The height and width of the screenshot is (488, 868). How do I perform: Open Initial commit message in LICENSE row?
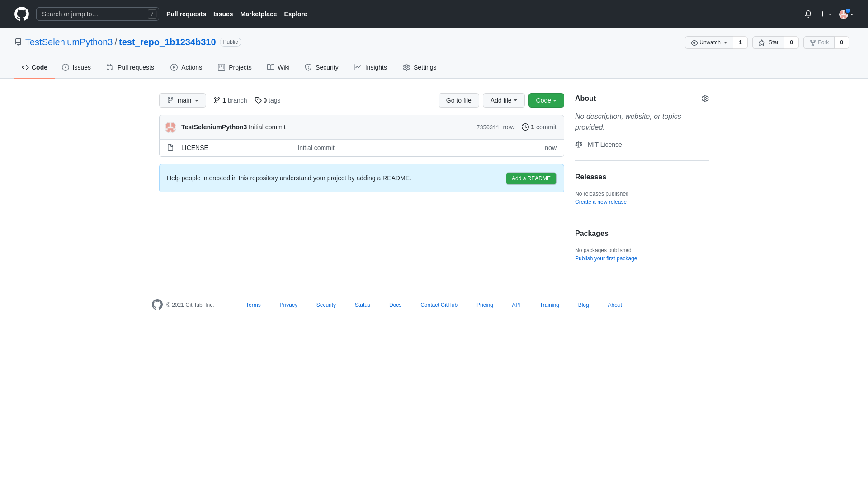coord(316,148)
